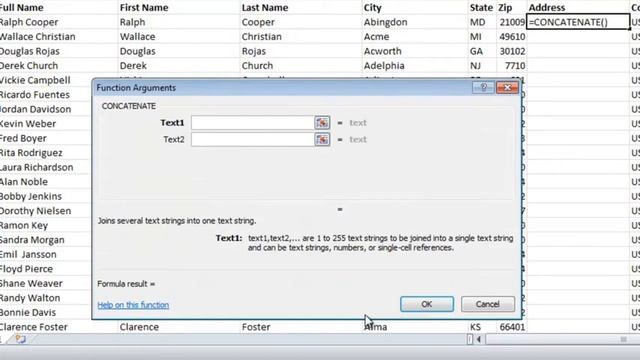Select Ramon Key name cell
Viewport: 640px width, 360px height.
[x=46, y=225]
